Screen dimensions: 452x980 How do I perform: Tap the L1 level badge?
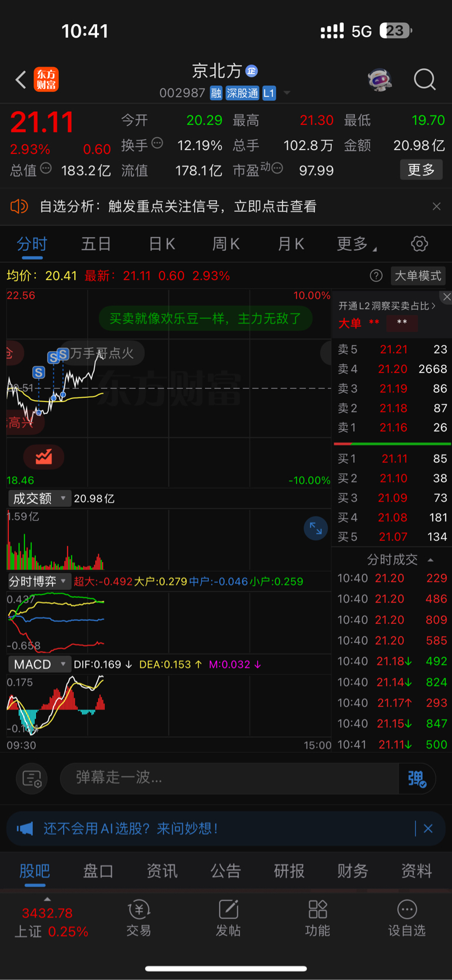point(269,93)
